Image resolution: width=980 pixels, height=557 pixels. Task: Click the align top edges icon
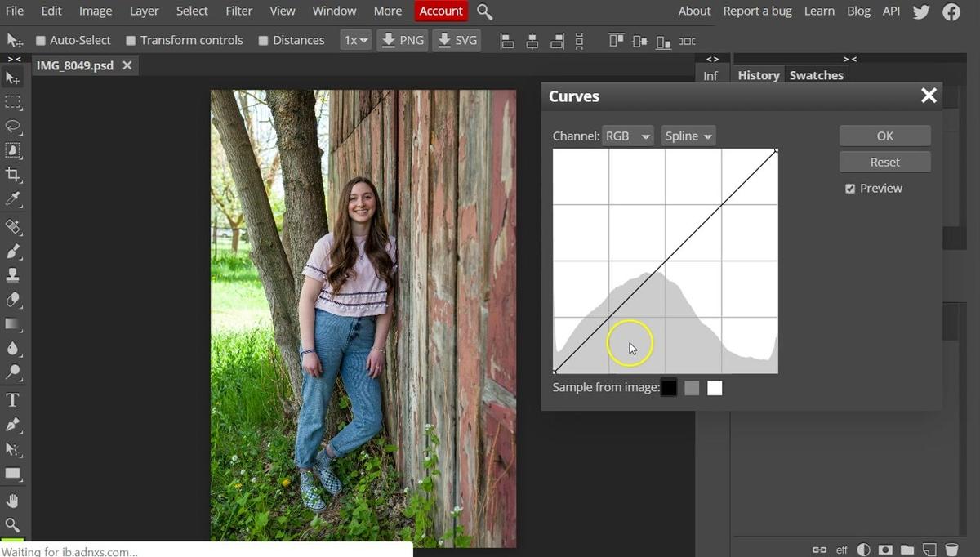617,41
